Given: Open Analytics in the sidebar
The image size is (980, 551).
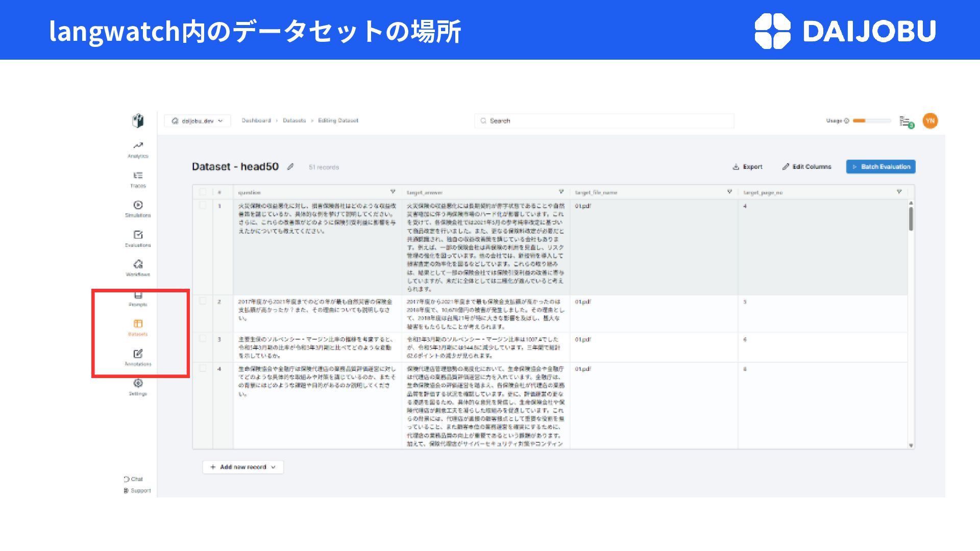Looking at the screenshot, I should (x=138, y=150).
